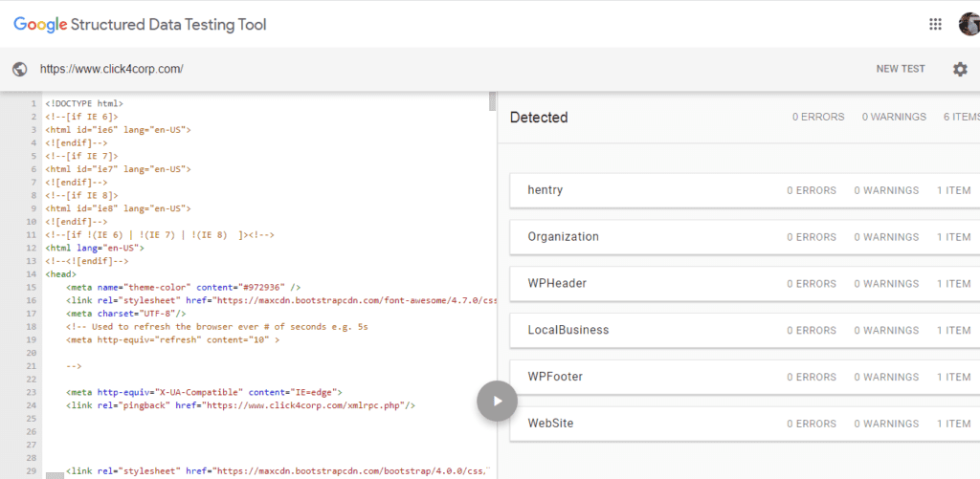
Task: Expand the LocalBusiness result row
Action: point(745,331)
